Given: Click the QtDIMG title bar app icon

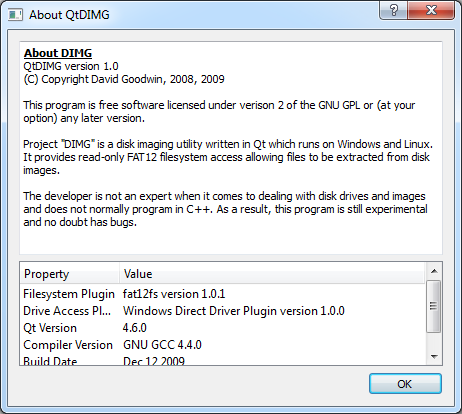Looking at the screenshot, I should (15, 15).
